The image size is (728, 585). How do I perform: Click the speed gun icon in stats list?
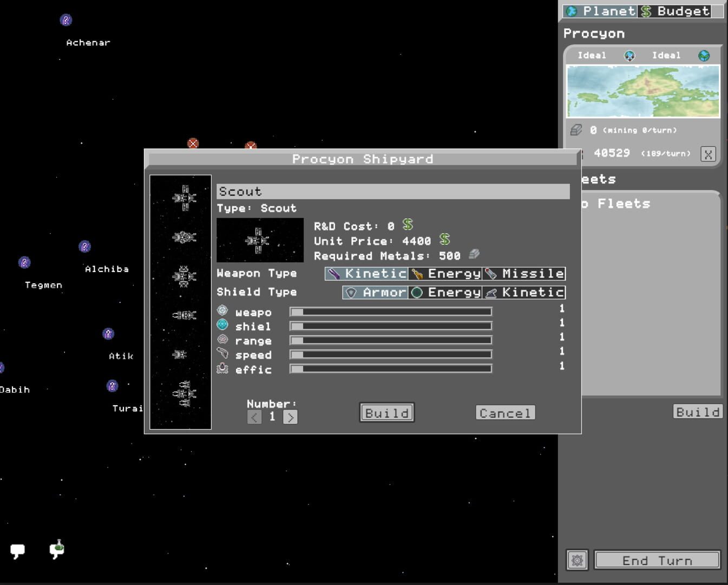pos(223,355)
